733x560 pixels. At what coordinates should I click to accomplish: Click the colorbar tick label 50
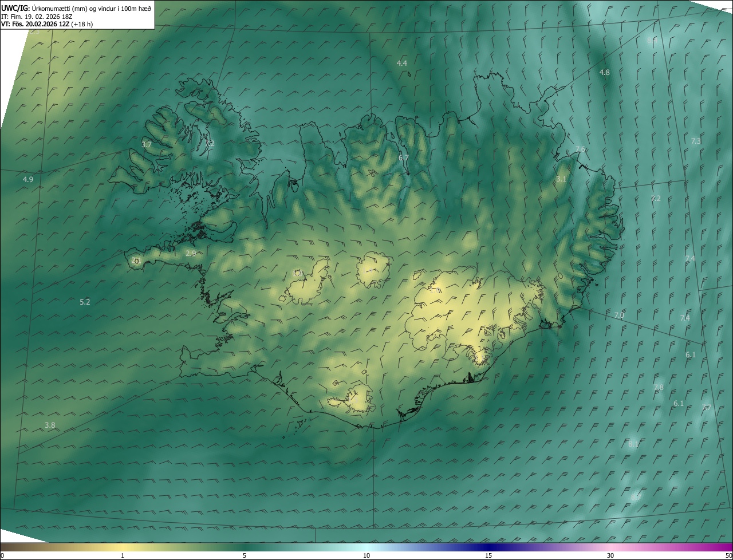coord(728,555)
